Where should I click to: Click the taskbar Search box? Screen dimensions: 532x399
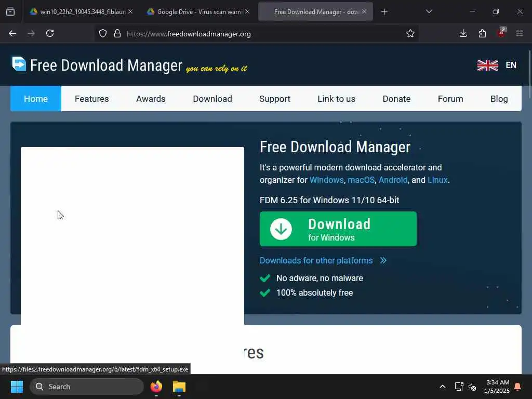(x=87, y=387)
